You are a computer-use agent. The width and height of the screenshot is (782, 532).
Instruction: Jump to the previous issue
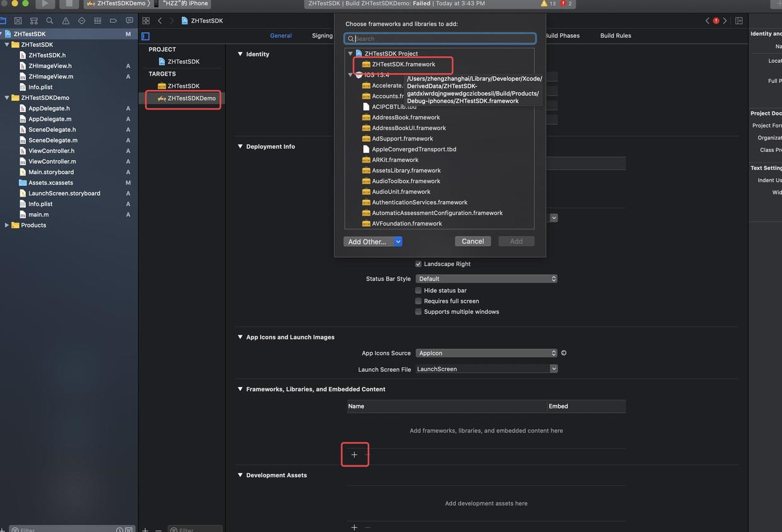tap(707, 21)
